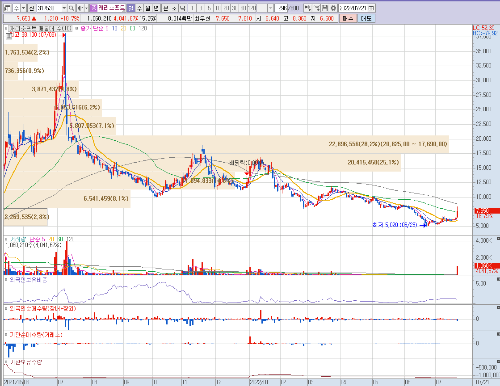Select the 틱 (tick) chart period button
Screen dimensions: 500x386
point(183,8)
